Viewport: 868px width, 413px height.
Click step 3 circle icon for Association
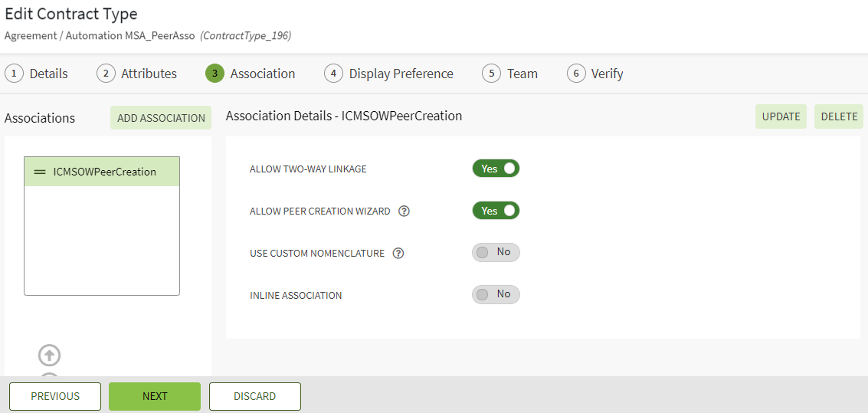tap(215, 74)
